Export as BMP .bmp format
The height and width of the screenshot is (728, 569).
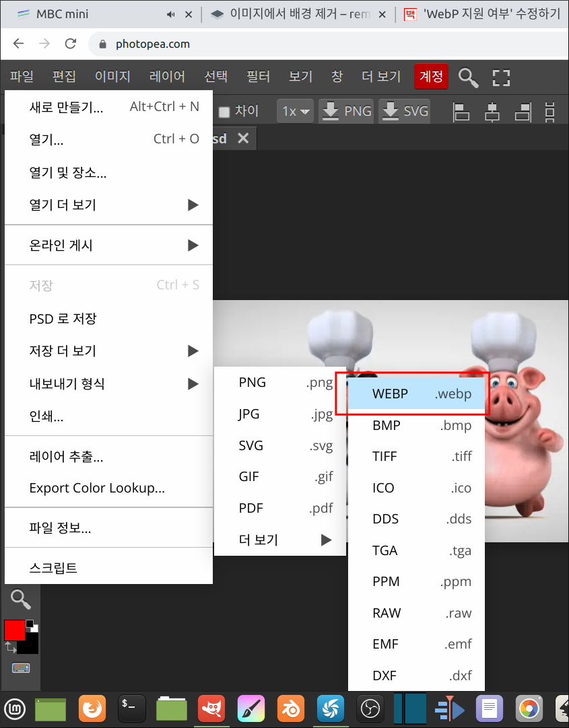tap(416, 425)
